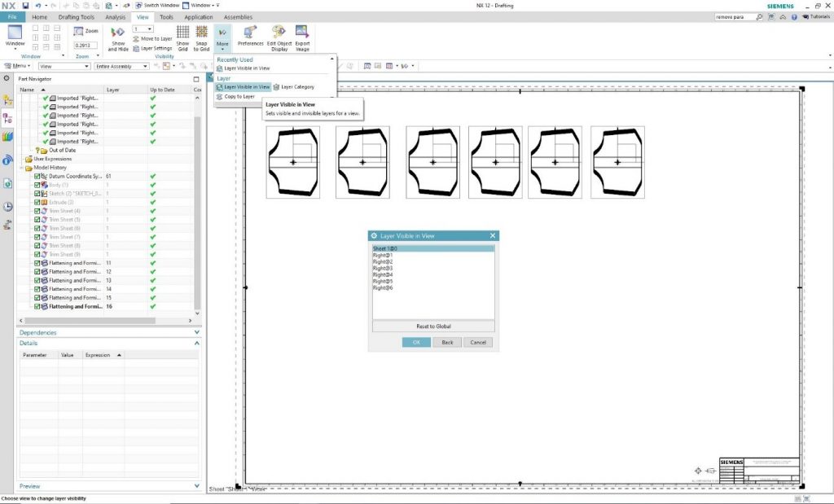This screenshot has width=834, height=504.
Task: Click Move to Layer
Action: tap(151, 38)
